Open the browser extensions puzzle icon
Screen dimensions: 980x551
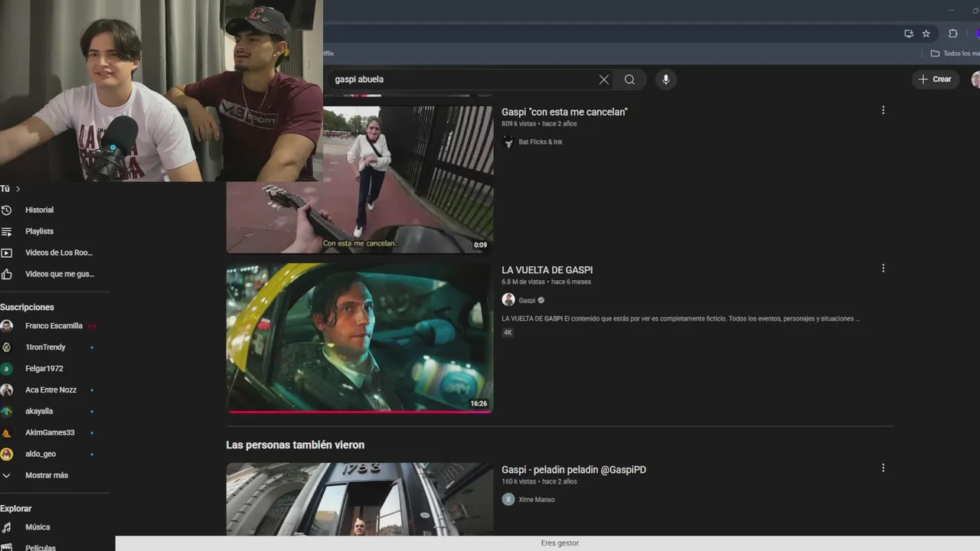point(953,34)
